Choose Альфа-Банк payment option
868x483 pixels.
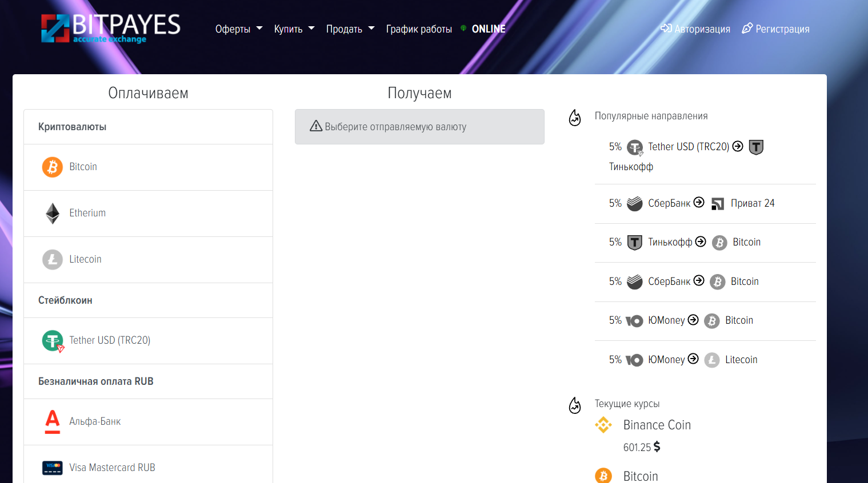click(148, 422)
